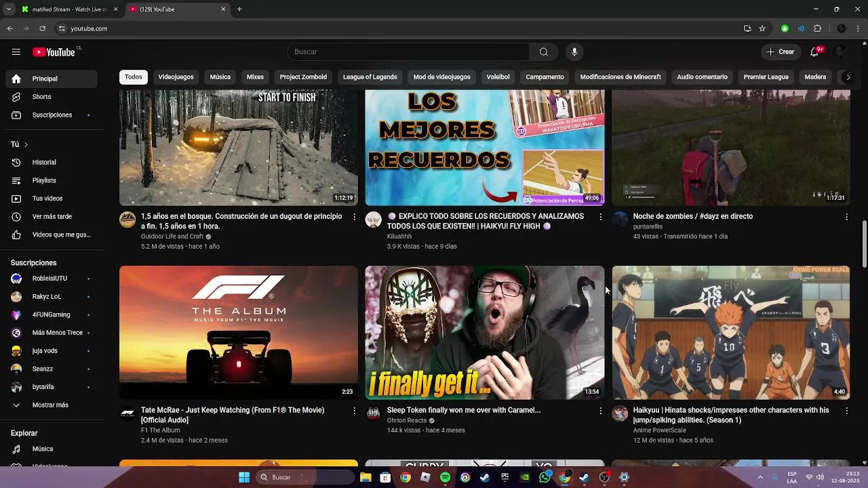Open the Outdoor Life and Craft channel avatar
The height and width of the screenshot is (488, 868).
pos(127,219)
